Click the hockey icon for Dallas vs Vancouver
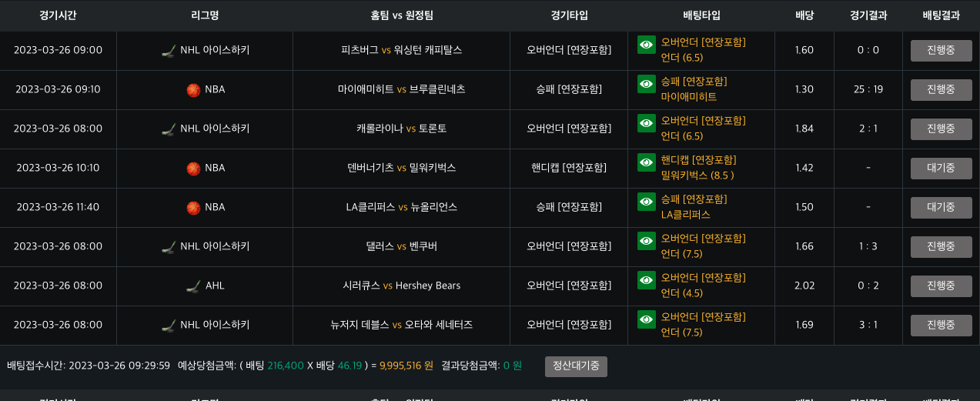 (169, 247)
